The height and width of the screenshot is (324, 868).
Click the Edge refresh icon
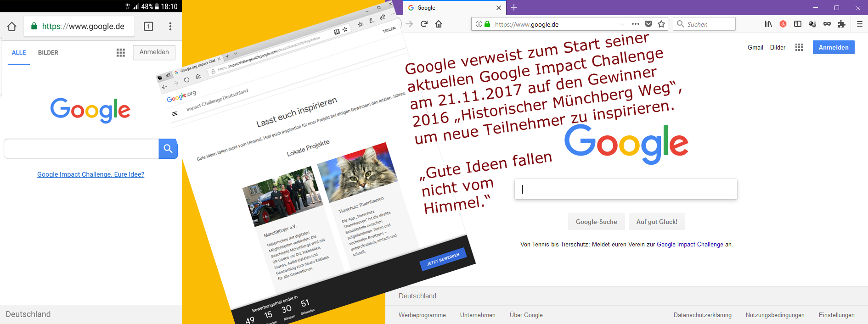[x=186, y=80]
